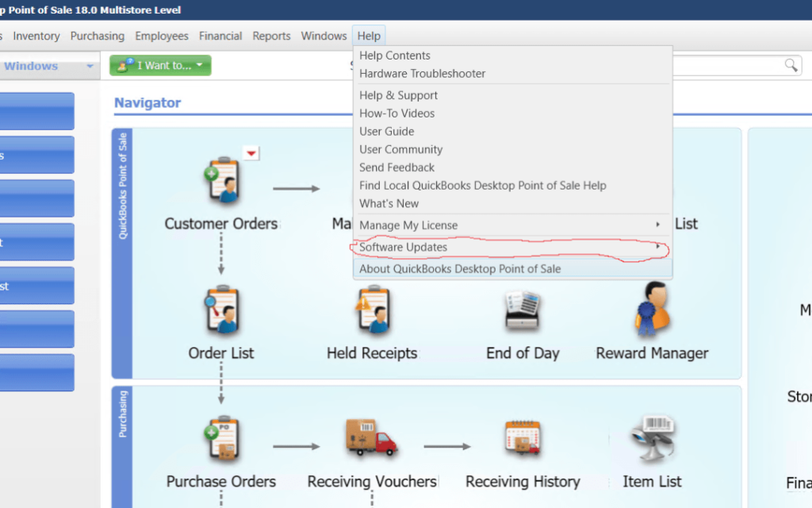Click the End of Day label

pyautogui.click(x=523, y=353)
